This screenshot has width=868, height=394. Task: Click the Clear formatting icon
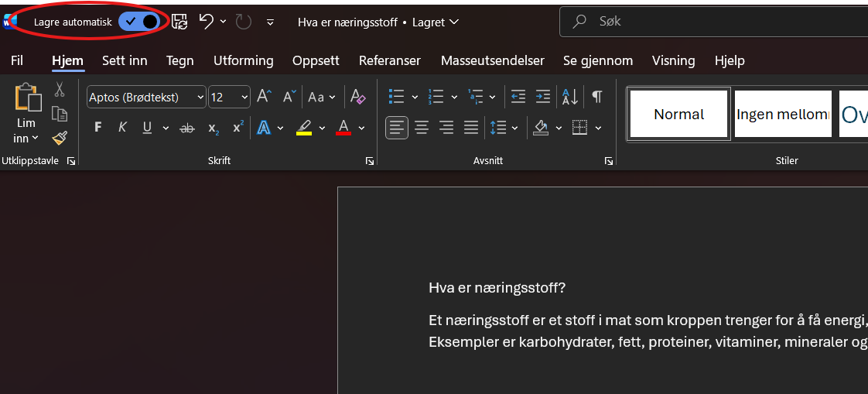tap(357, 97)
